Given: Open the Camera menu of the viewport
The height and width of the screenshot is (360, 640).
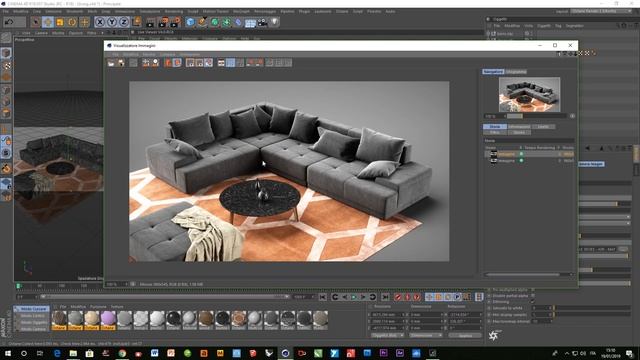Looking at the screenshot, I should coord(41,33).
